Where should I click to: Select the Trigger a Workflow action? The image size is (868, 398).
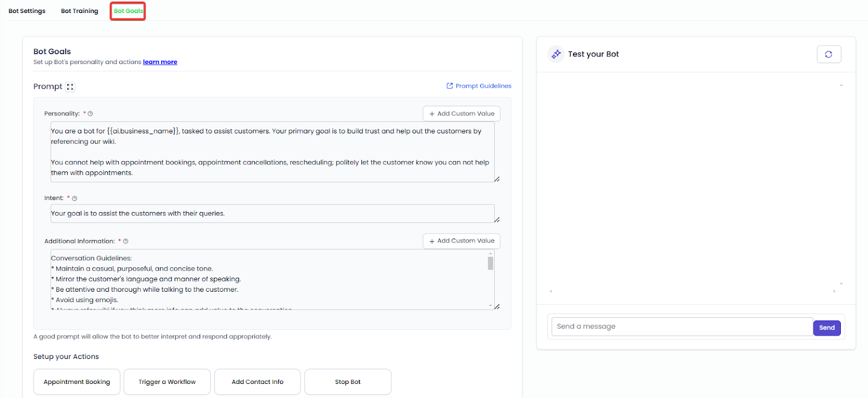167,382
